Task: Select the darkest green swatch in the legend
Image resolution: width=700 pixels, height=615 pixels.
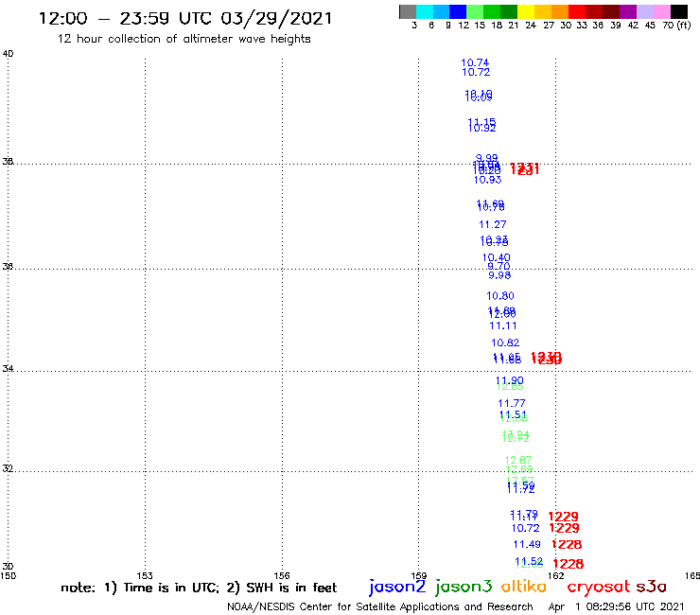Action: [509, 11]
